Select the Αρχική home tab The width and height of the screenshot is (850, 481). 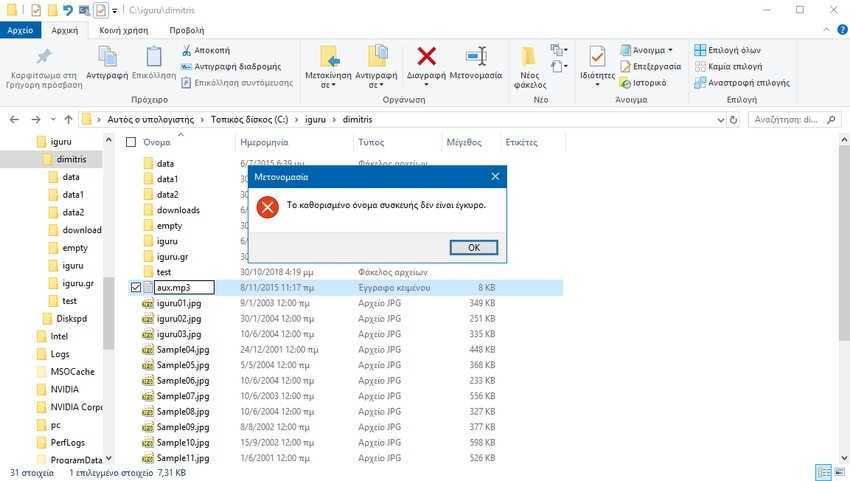point(65,30)
